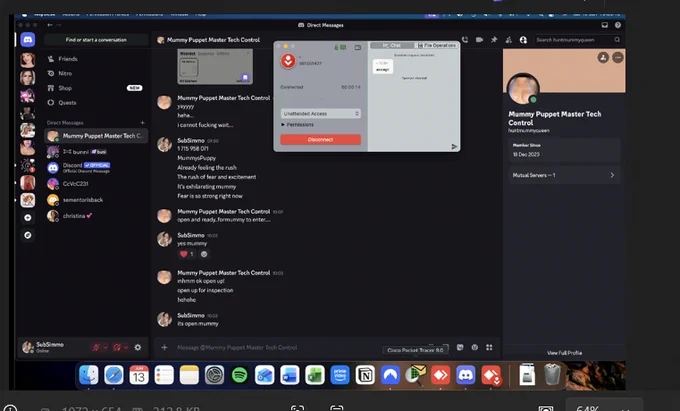The width and height of the screenshot is (680, 411).
Task: Open the emoji picker in message bar
Action: coord(475,347)
